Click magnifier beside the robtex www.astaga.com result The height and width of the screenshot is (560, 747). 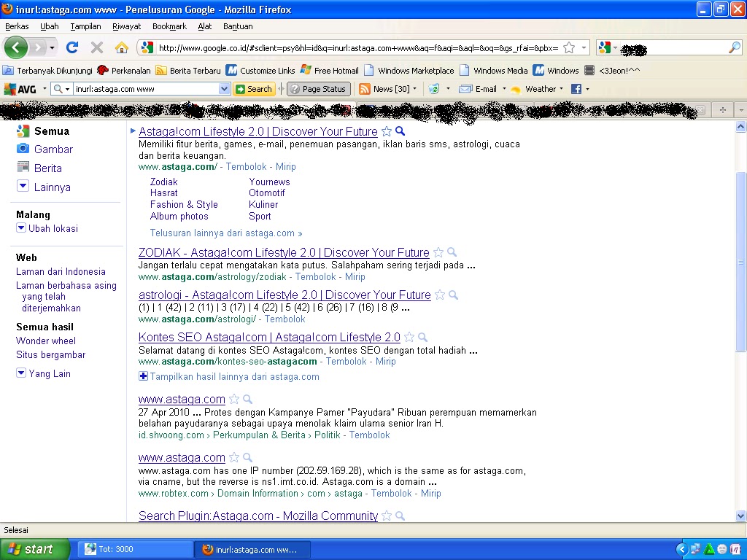(x=248, y=458)
